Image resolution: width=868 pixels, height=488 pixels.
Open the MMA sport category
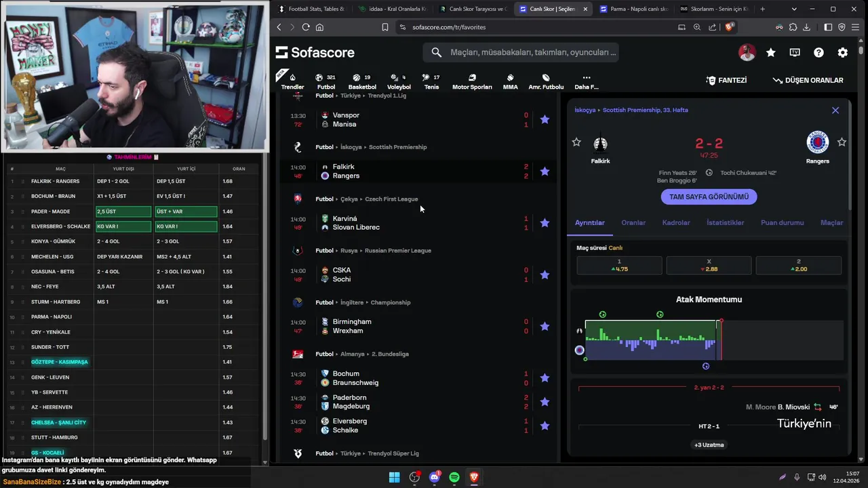[510, 81]
